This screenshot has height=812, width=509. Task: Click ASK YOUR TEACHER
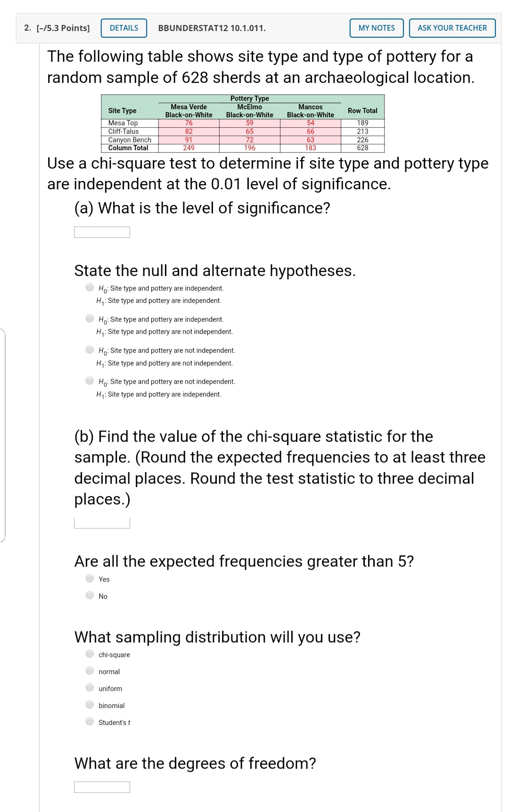pyautogui.click(x=452, y=28)
